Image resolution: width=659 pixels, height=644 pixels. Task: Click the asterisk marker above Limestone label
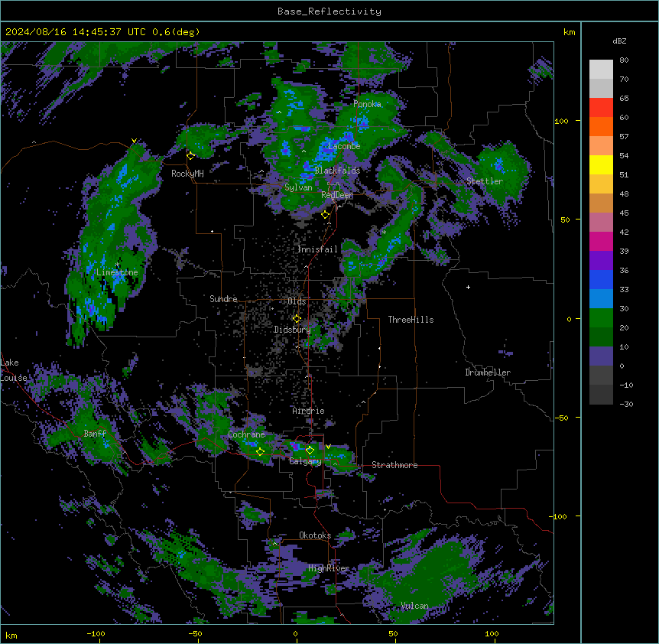tap(117, 265)
